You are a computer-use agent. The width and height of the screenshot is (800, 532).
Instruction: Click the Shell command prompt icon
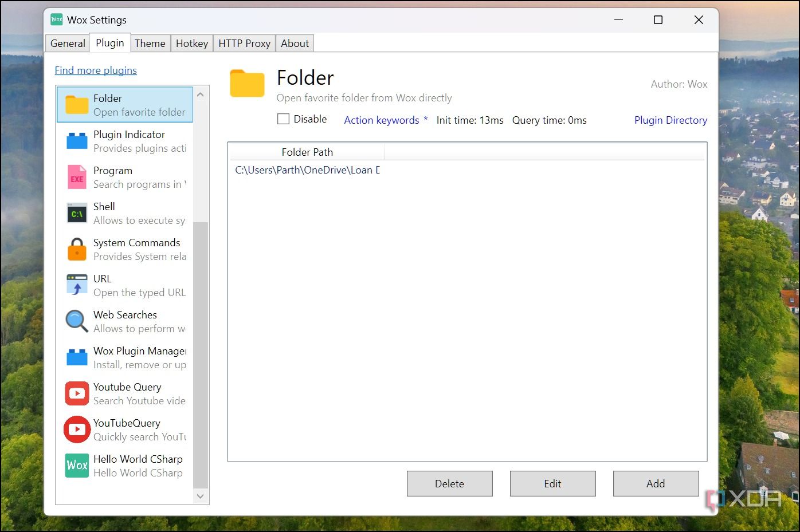[x=77, y=214]
